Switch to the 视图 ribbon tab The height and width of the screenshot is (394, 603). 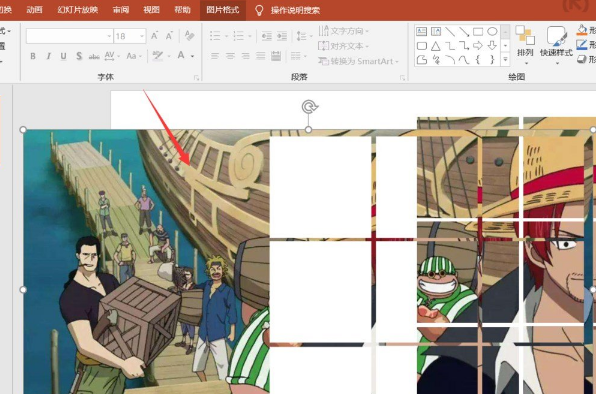coord(152,10)
